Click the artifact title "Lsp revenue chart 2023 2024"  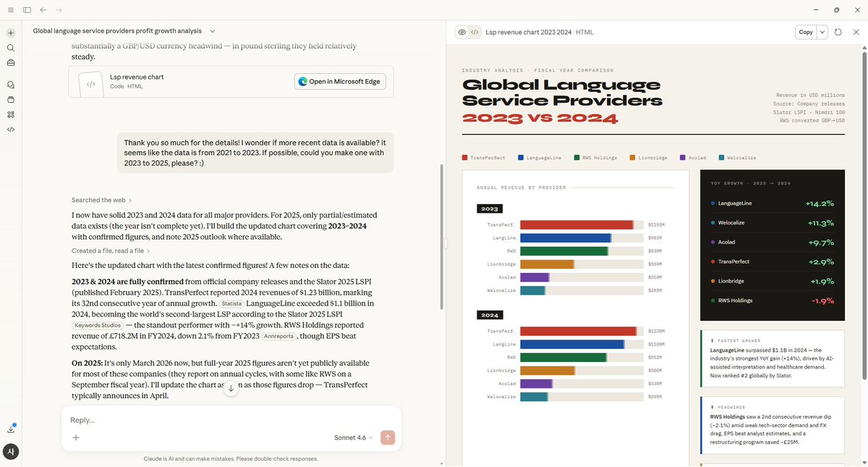[528, 32]
